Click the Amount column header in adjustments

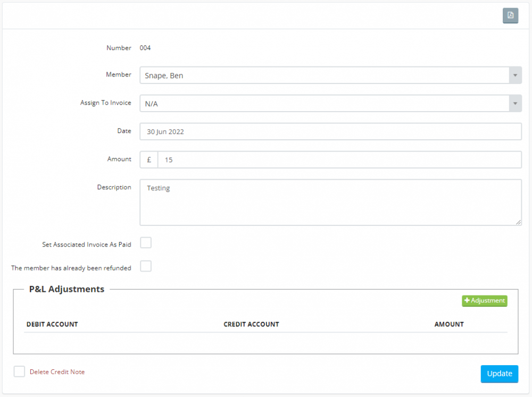449,324
